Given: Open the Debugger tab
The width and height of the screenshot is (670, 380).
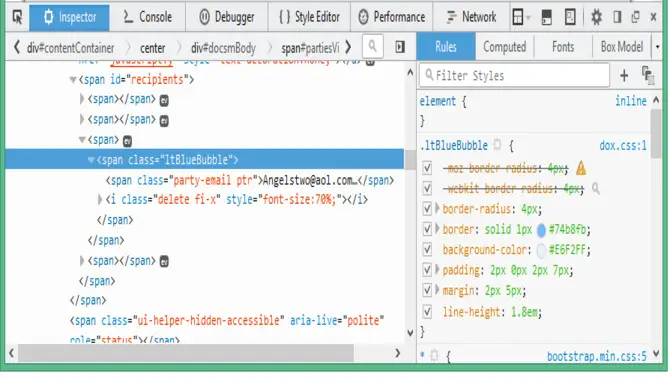Looking at the screenshot, I should click(227, 17).
